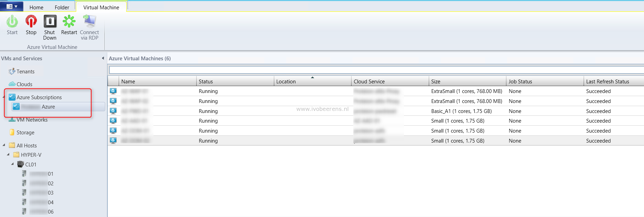
Task: Click the red Stop icon
Action: click(x=31, y=21)
